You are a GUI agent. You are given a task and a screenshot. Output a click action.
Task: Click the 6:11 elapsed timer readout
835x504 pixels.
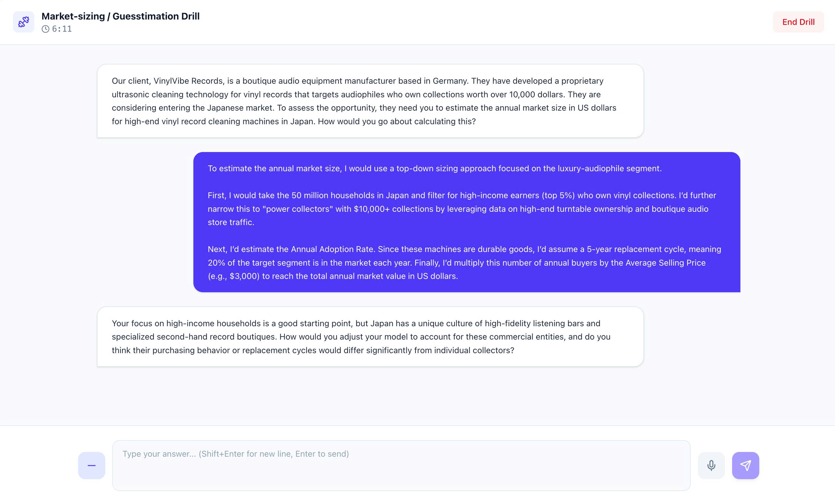[62, 29]
